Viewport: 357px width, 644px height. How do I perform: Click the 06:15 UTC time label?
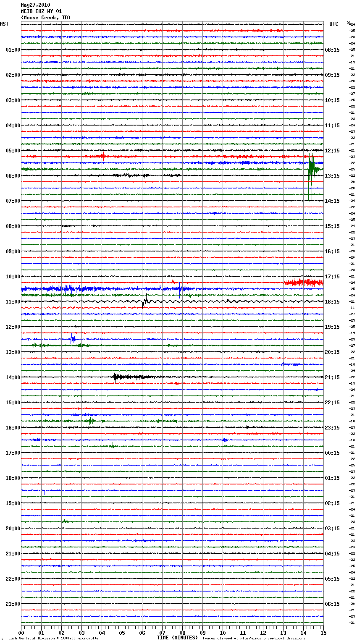[x=332, y=604]
